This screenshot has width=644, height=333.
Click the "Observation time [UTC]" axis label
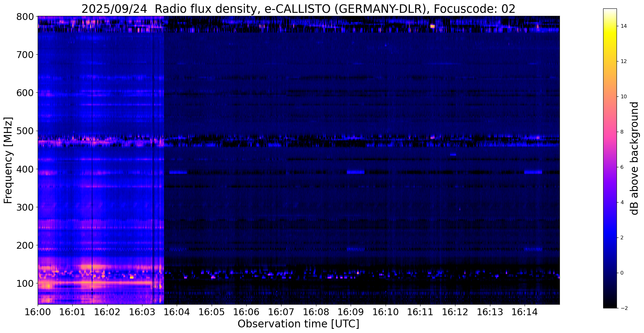298,324
